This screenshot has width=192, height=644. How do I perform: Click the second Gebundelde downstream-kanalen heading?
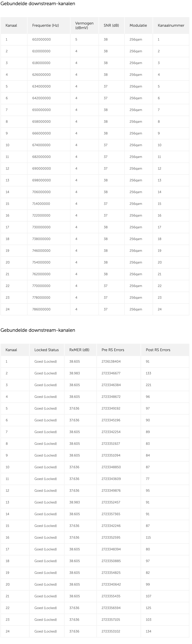click(x=38, y=330)
